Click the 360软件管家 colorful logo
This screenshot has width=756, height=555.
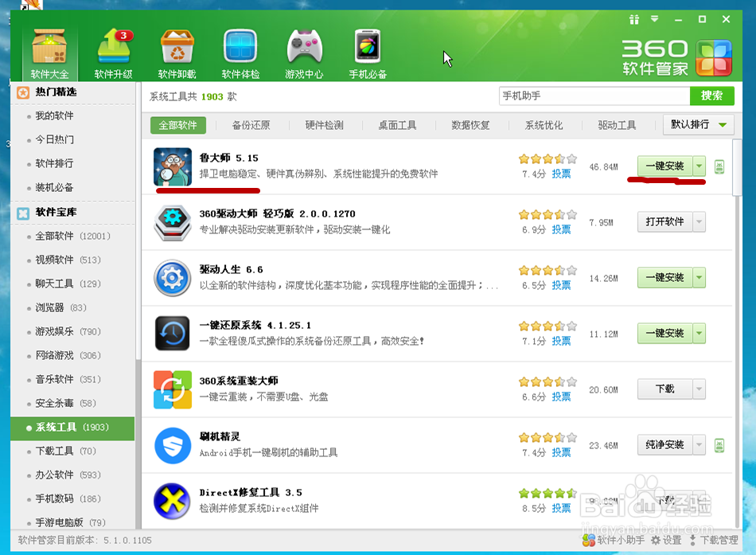pyautogui.click(x=714, y=58)
